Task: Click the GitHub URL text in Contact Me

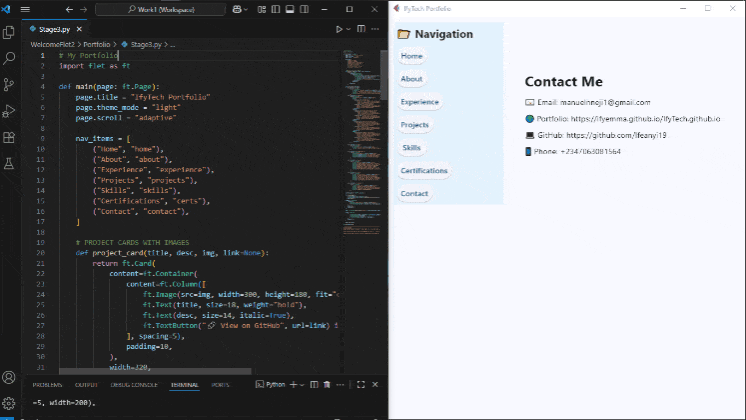Action: pyautogui.click(x=616, y=135)
